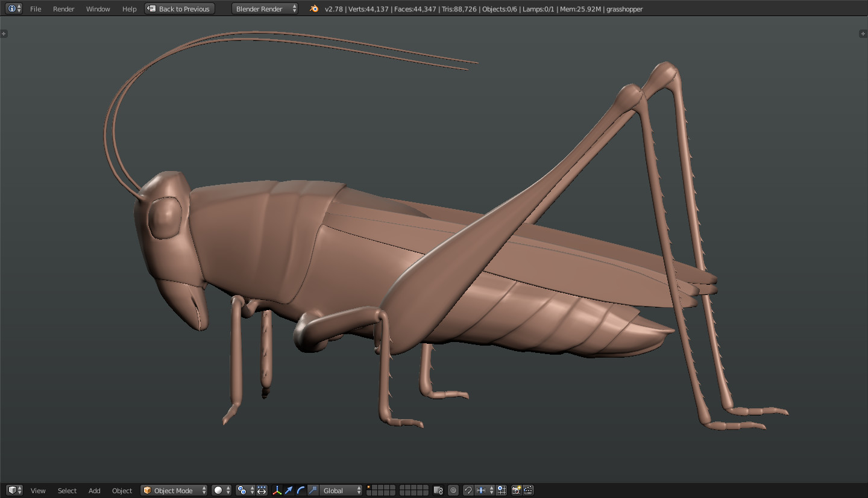Select the first active layer button
The width and height of the screenshot is (868, 498).
tap(369, 487)
